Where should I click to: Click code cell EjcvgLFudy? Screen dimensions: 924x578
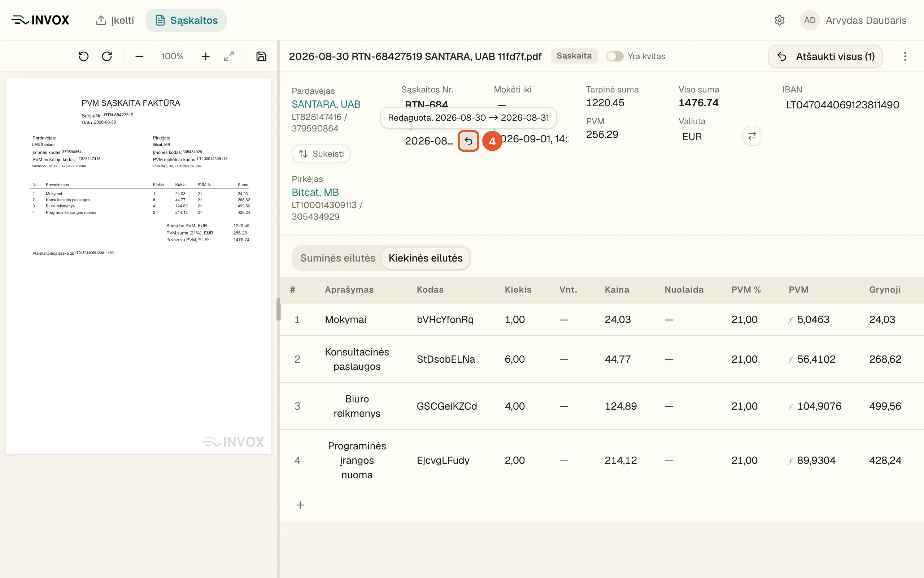[443, 460]
